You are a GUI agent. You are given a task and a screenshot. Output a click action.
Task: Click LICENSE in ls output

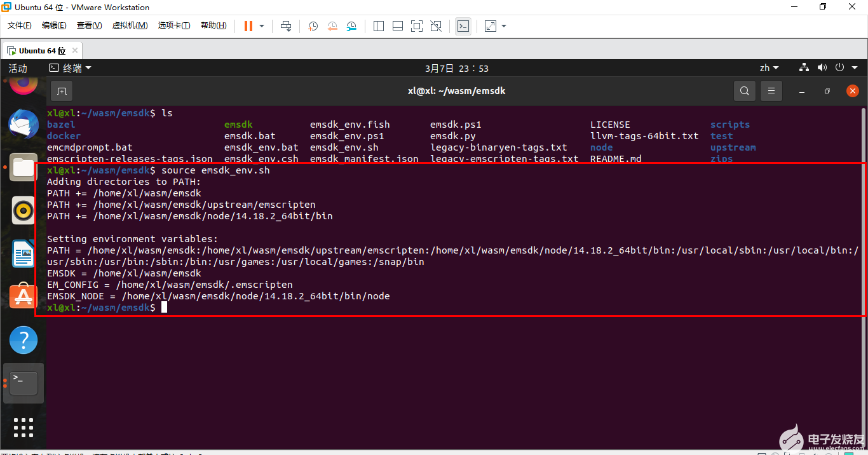click(x=610, y=125)
